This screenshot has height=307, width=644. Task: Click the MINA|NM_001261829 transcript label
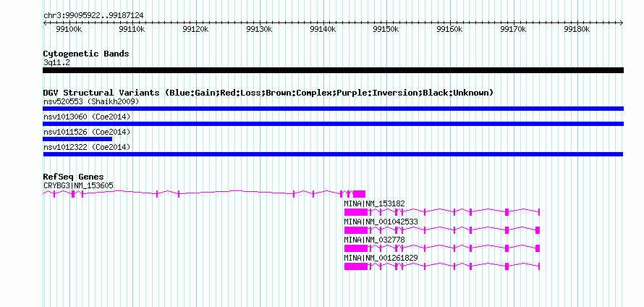[x=381, y=258]
